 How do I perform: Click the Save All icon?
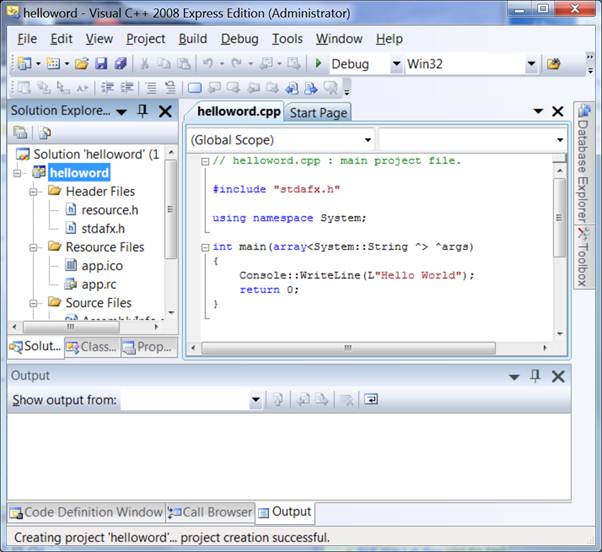pos(120,63)
